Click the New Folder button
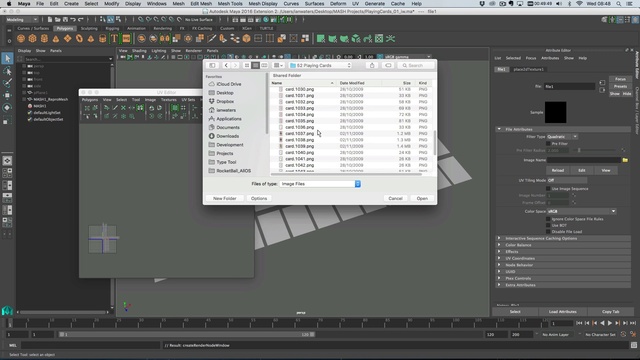Screen dimensions: 640x360 pyautogui.click(x=224, y=198)
